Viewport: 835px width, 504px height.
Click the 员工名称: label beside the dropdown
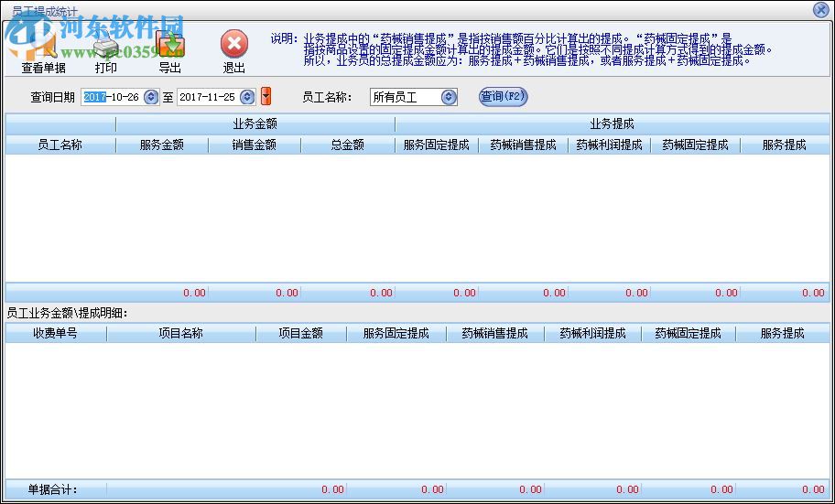327,97
